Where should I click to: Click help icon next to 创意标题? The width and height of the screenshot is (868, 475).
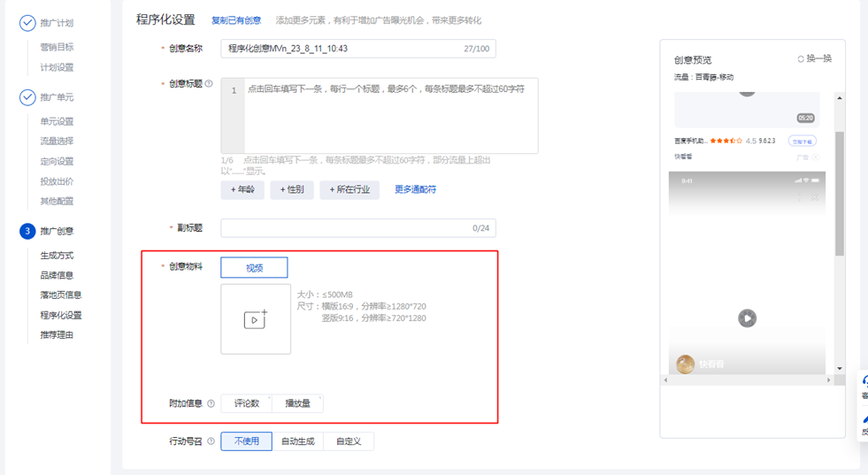click(x=209, y=84)
